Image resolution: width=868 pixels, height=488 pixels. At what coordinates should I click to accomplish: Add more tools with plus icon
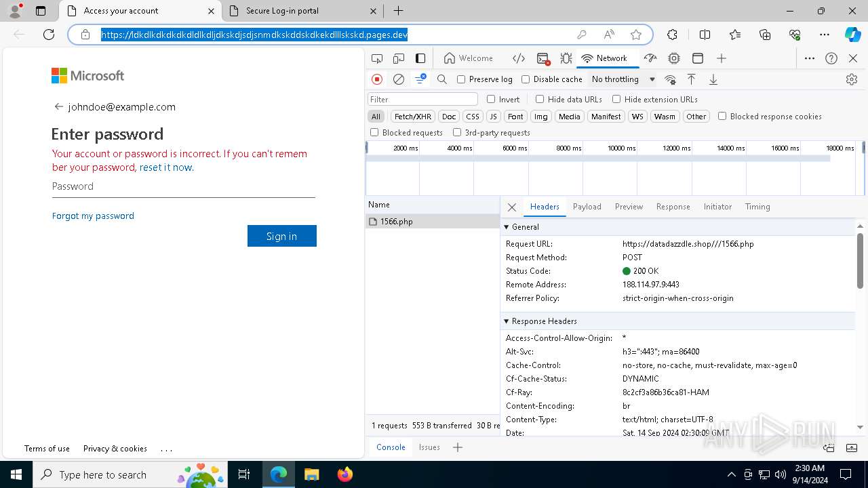tap(722, 58)
